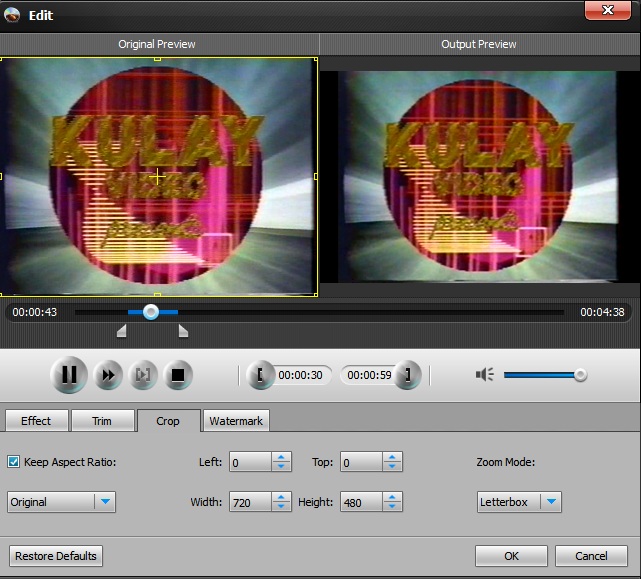Set trim start with left bracket button

(x=260, y=375)
